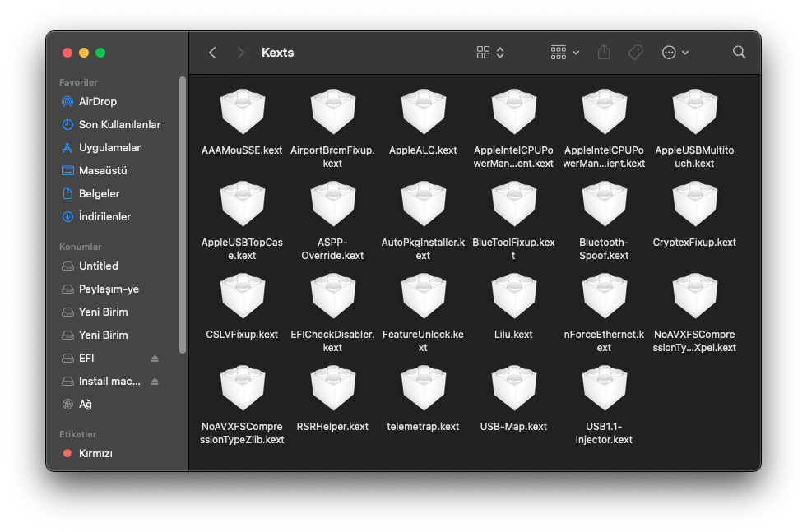
Task: Open Belgeler in the sidebar
Action: click(x=90, y=193)
